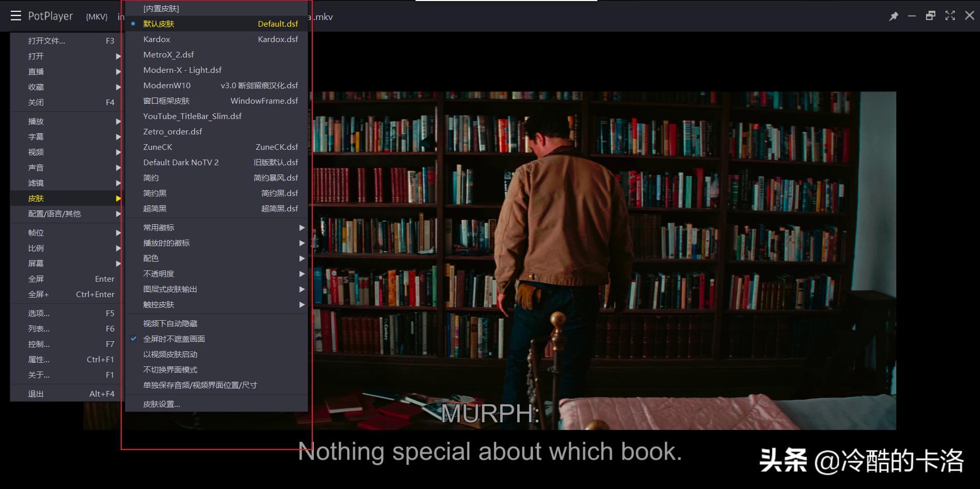Expand the 触控皮肤 submenu
Screen dimensions: 980x489
coord(216,304)
